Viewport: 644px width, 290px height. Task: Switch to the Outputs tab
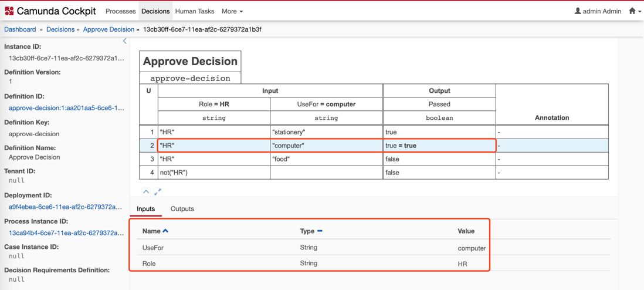pos(182,209)
